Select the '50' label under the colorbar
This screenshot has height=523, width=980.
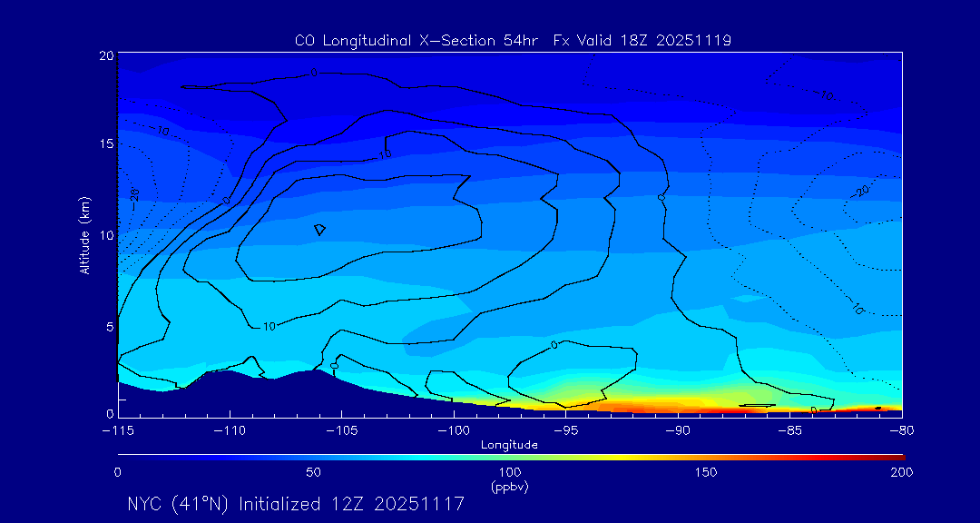(313, 472)
